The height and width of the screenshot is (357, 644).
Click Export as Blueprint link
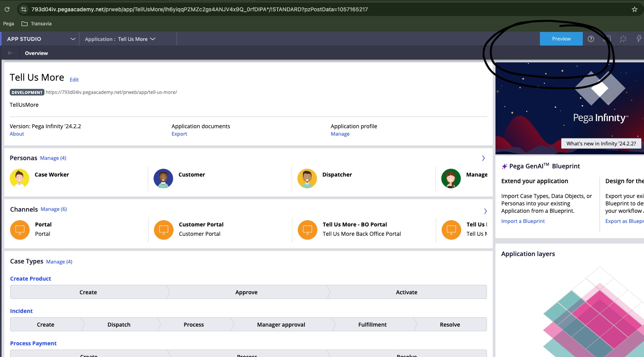click(625, 221)
